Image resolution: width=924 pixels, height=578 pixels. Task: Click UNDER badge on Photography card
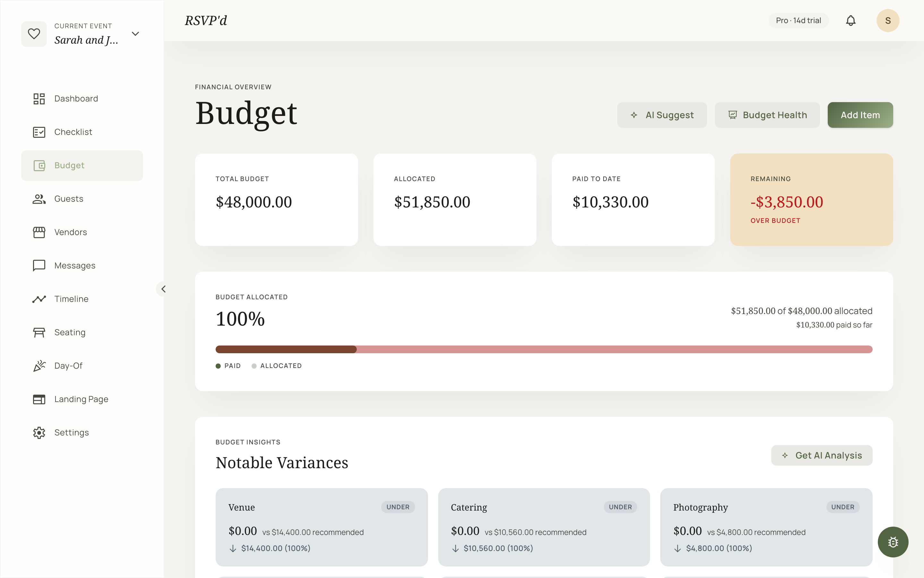click(x=843, y=507)
